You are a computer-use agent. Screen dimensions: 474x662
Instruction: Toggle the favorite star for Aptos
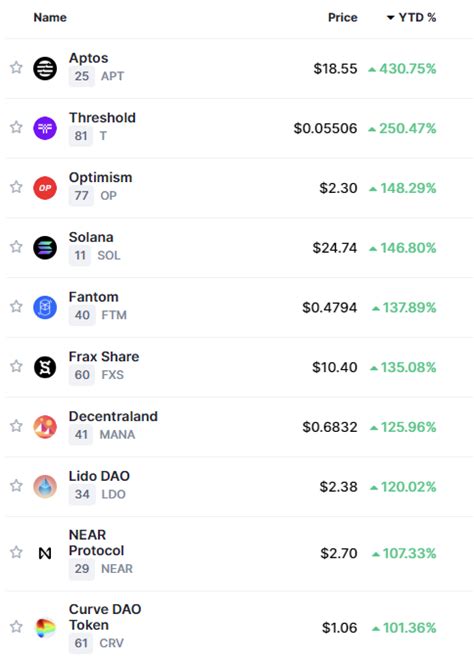click(16, 68)
